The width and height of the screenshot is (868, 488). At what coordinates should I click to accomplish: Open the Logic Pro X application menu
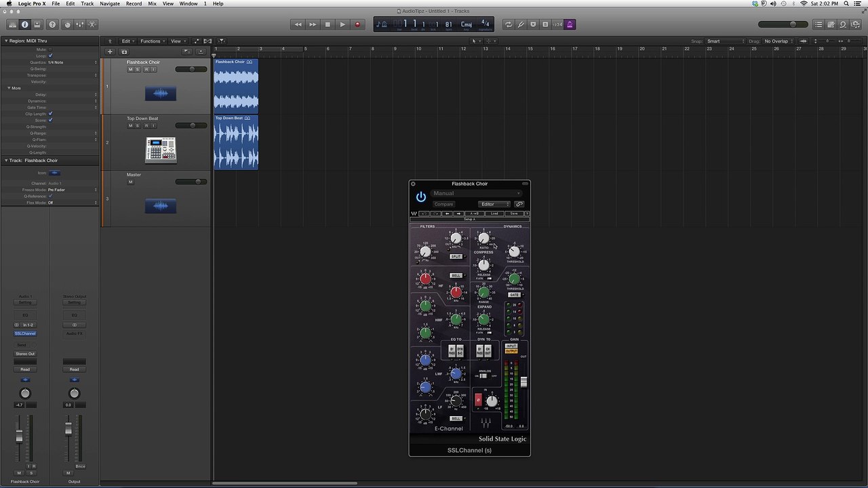[x=33, y=3]
